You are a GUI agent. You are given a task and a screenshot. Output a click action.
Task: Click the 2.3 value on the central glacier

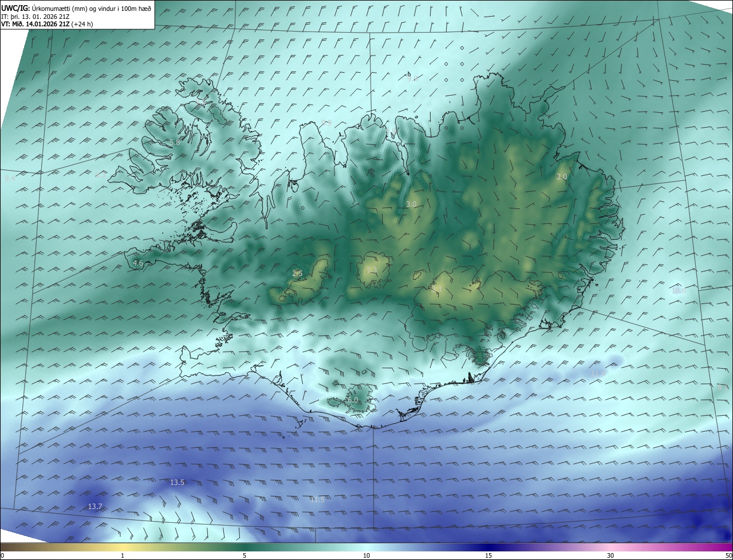(x=372, y=270)
